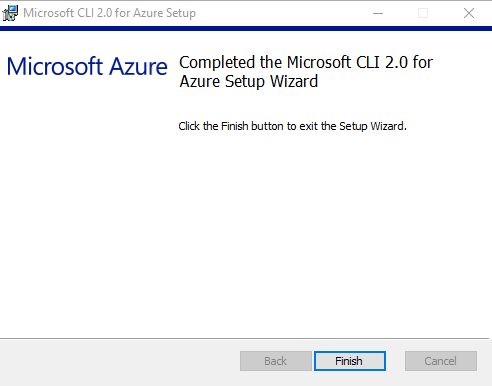The width and height of the screenshot is (492, 386).
Task: Click heading line "Azure Setup Wizard"
Action: (x=249, y=82)
